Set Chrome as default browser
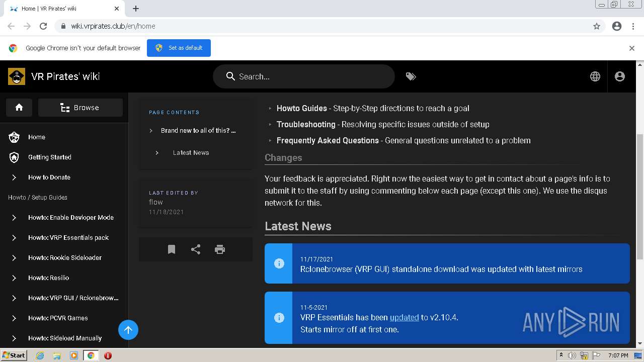 (x=179, y=48)
